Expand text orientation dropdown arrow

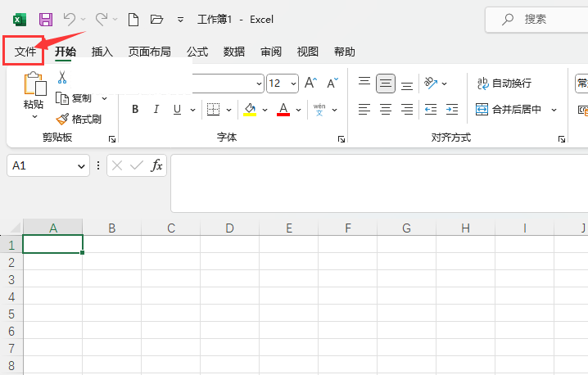(x=445, y=84)
